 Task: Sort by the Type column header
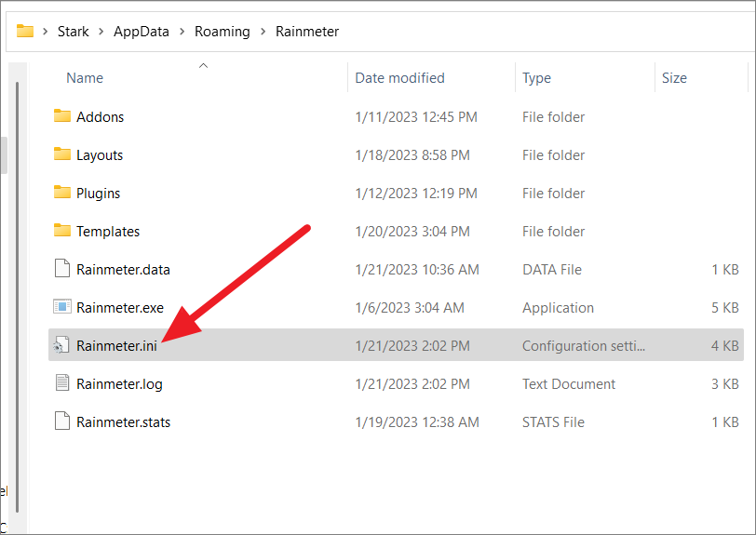coord(536,78)
